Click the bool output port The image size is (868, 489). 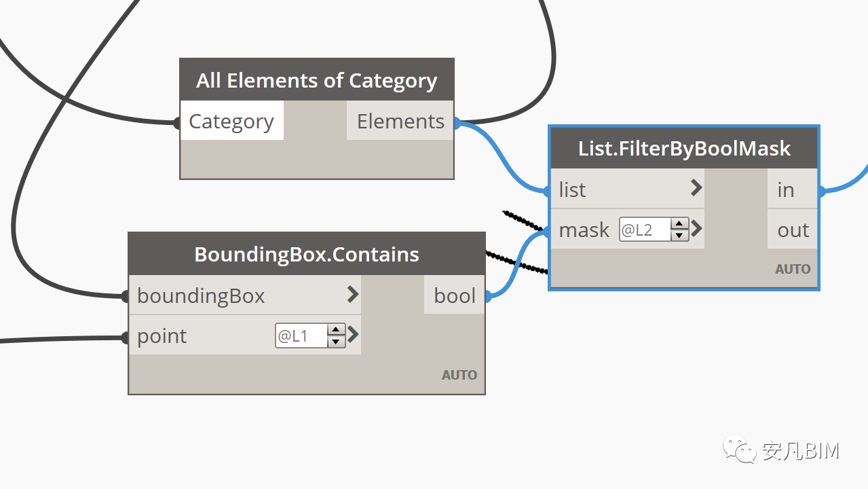point(455,295)
